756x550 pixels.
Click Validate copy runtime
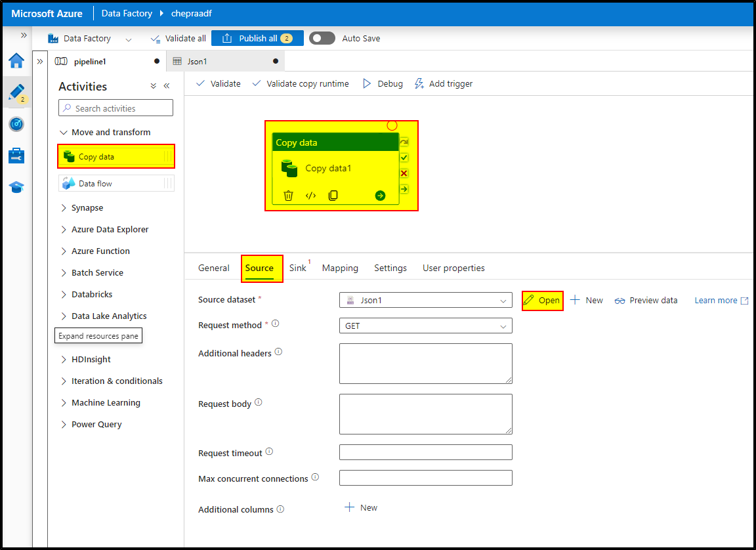(x=301, y=84)
